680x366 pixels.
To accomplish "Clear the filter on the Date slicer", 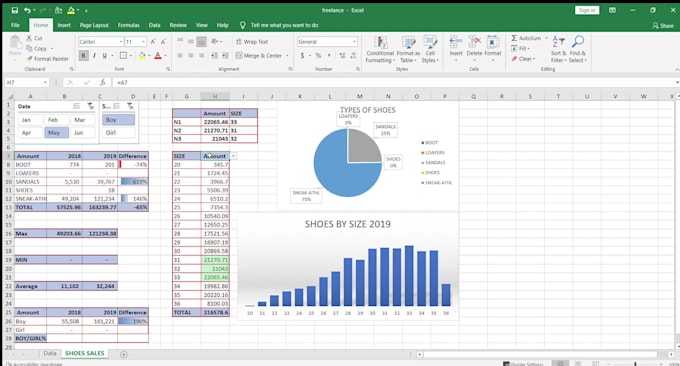I will pyautogui.click(x=90, y=106).
